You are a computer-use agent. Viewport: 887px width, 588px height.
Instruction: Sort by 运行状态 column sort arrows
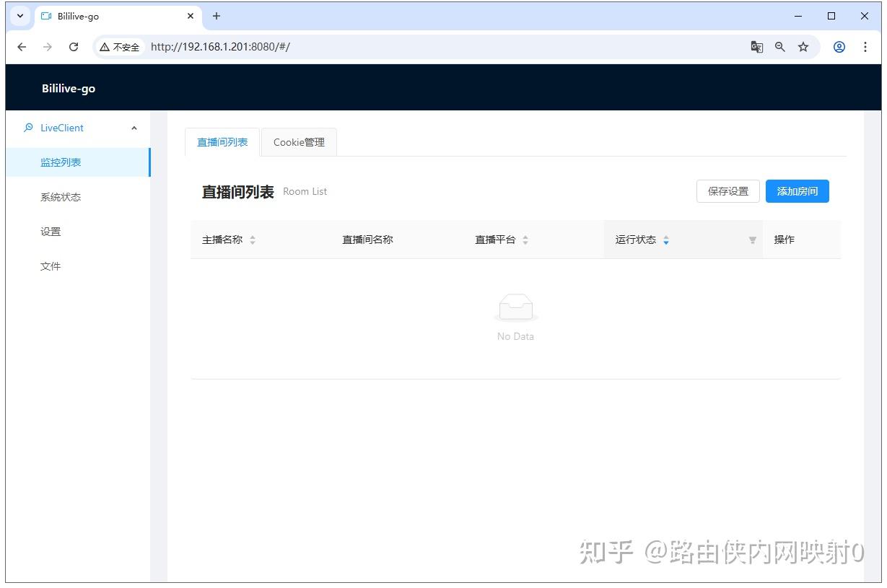tap(666, 240)
